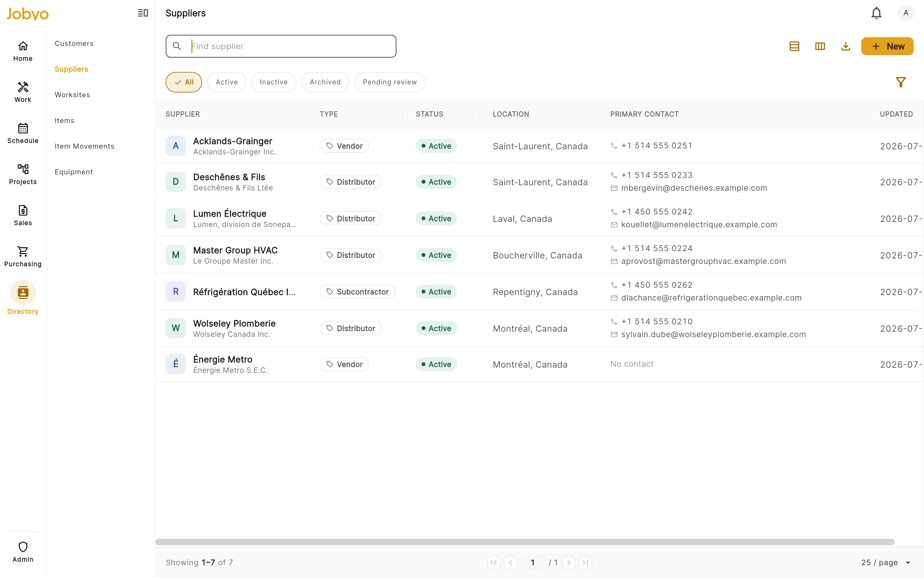The height and width of the screenshot is (578, 924).
Task: Go to next page arrow
Action: point(569,562)
